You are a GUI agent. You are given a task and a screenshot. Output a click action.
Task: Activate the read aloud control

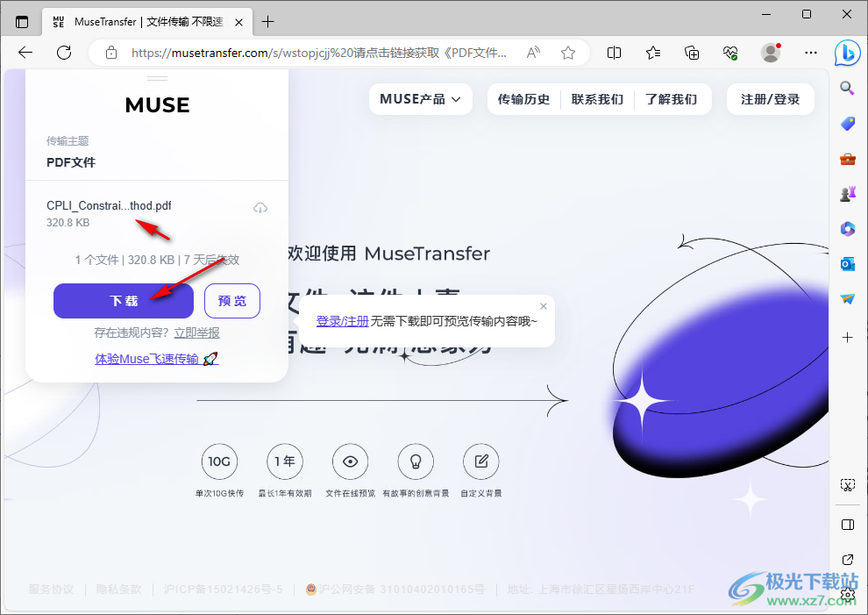pos(532,53)
